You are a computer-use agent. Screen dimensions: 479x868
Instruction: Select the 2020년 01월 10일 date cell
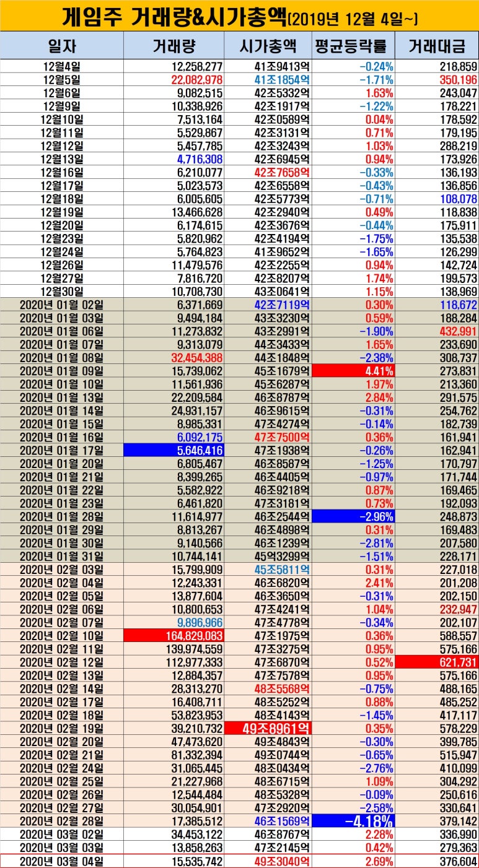[x=62, y=384]
